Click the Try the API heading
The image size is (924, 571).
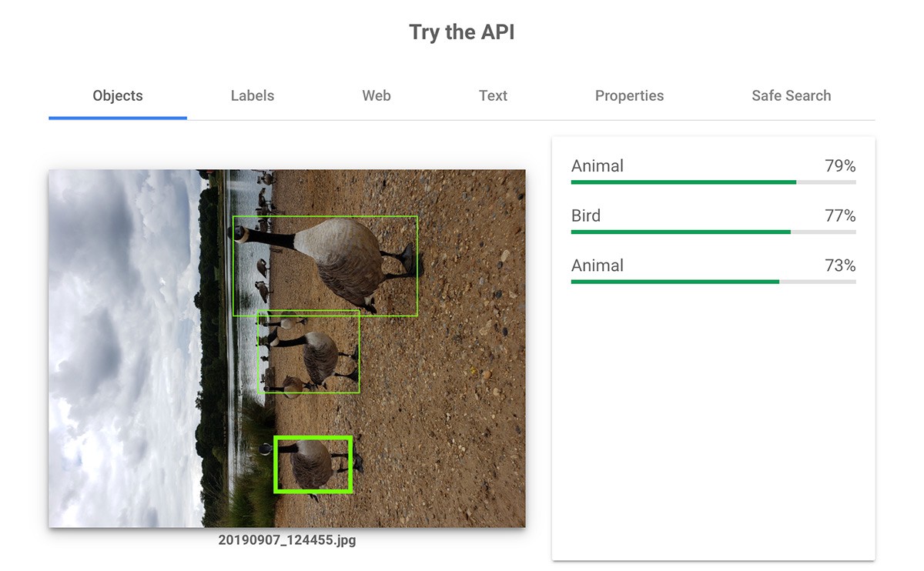pos(462,32)
